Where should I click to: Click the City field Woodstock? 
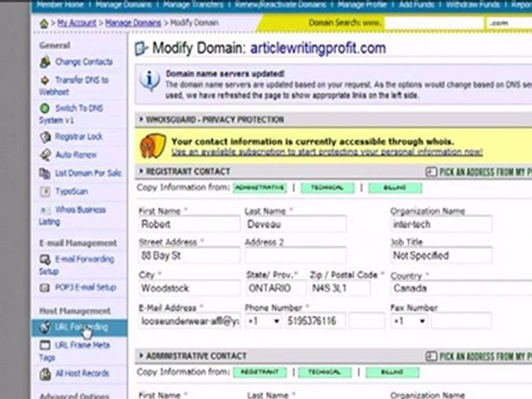[189, 288]
